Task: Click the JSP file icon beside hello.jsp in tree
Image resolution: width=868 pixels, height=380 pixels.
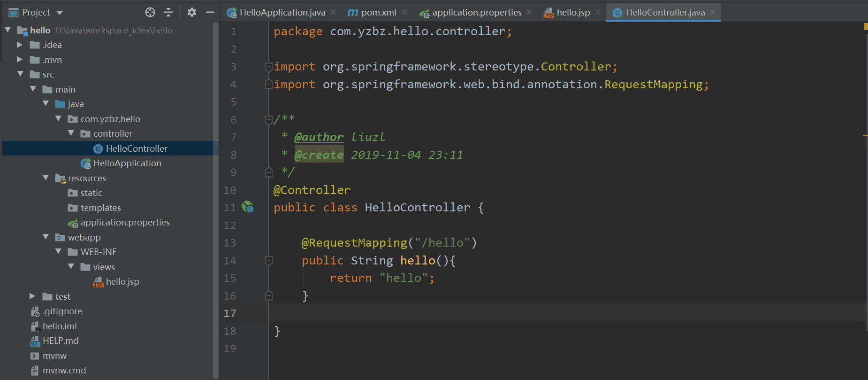Action: coord(98,282)
